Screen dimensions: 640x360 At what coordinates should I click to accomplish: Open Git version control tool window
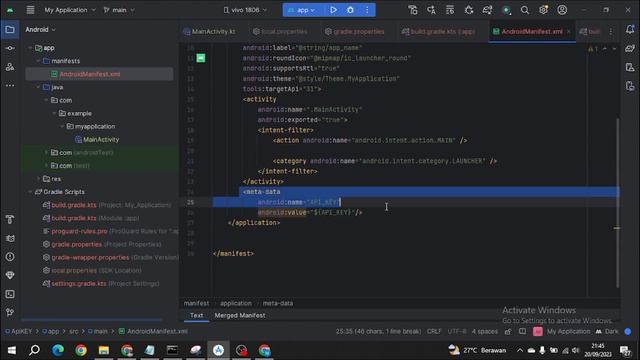10,313
